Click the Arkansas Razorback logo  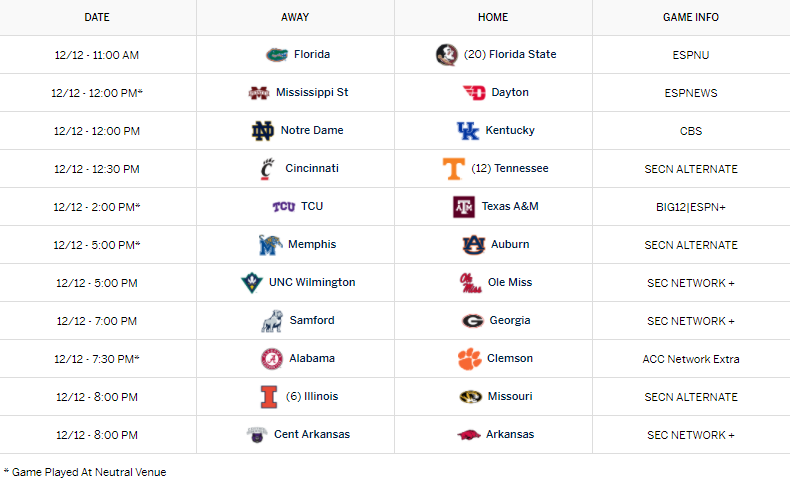(469, 435)
